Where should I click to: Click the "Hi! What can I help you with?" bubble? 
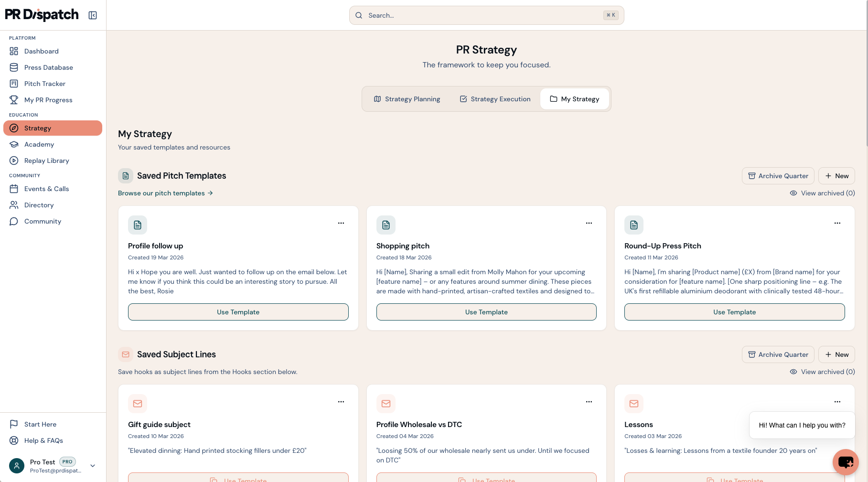coord(802,425)
